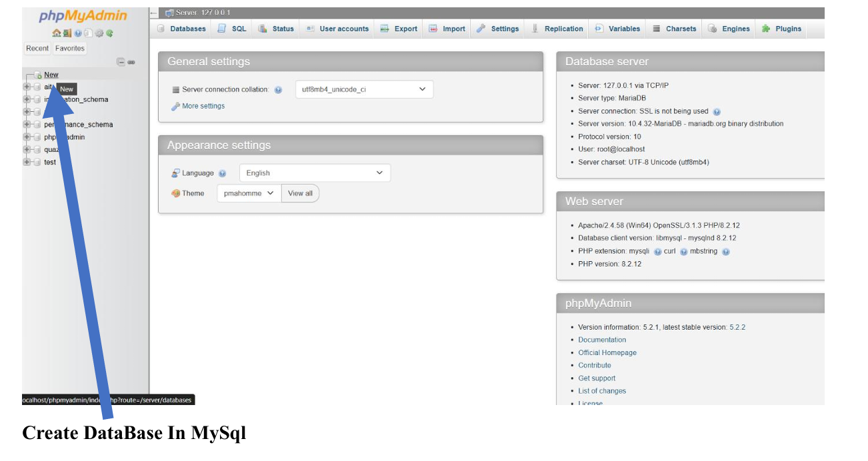Open the Get support link
Viewport: 868px width, 461px height.
coord(597,378)
